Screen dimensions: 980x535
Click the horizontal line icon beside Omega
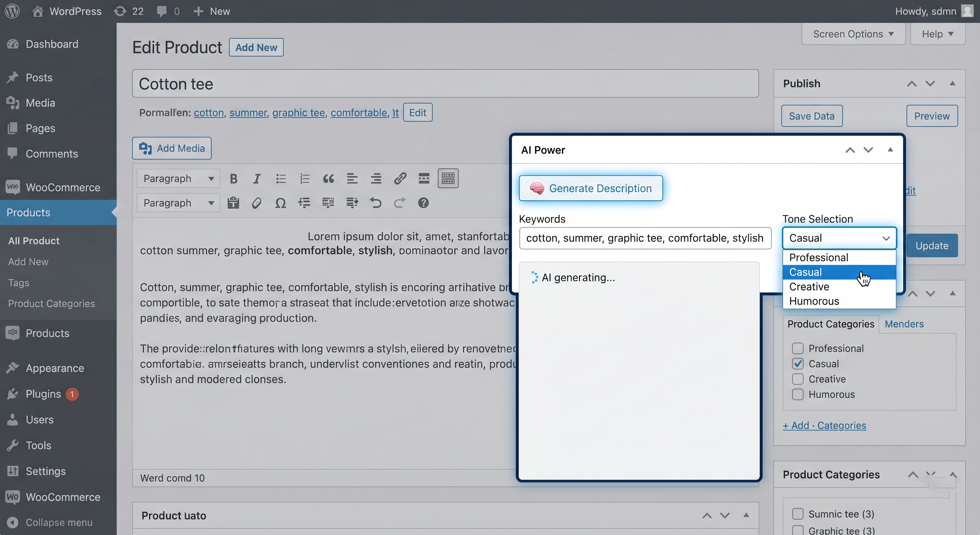coord(328,203)
